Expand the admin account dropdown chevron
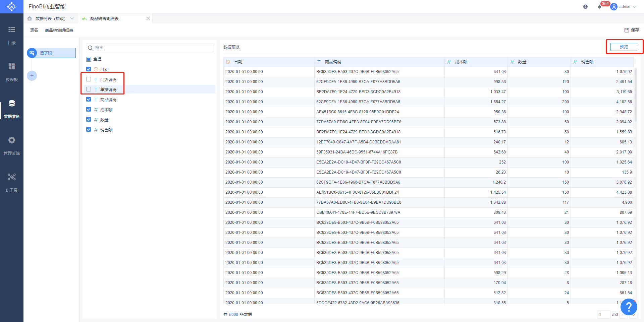 point(634,7)
